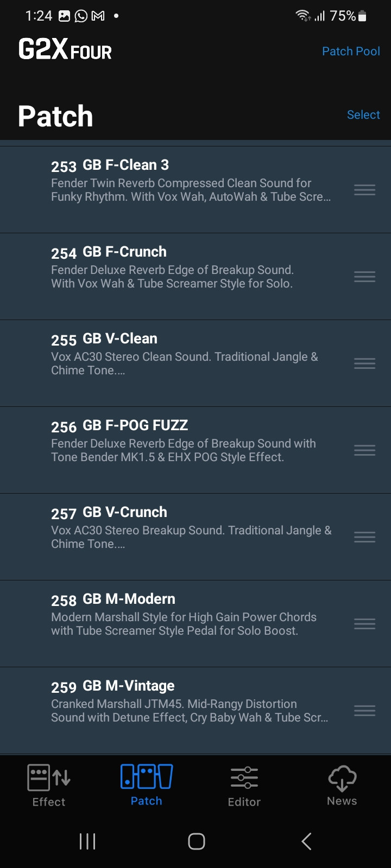Tap reorder handle for GB V-Crunch
391x868 pixels.
(x=364, y=537)
